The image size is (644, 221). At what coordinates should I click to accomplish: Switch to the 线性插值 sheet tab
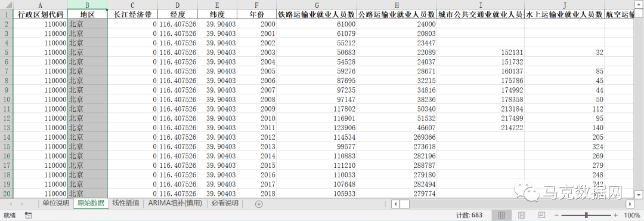(x=126, y=203)
